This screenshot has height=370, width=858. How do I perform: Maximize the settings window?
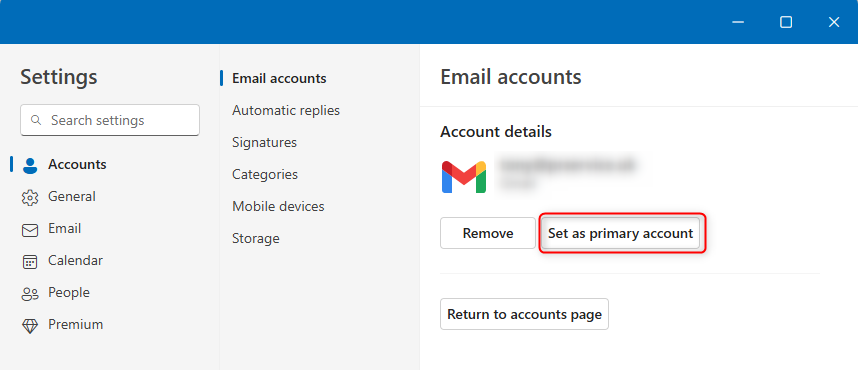coord(786,22)
